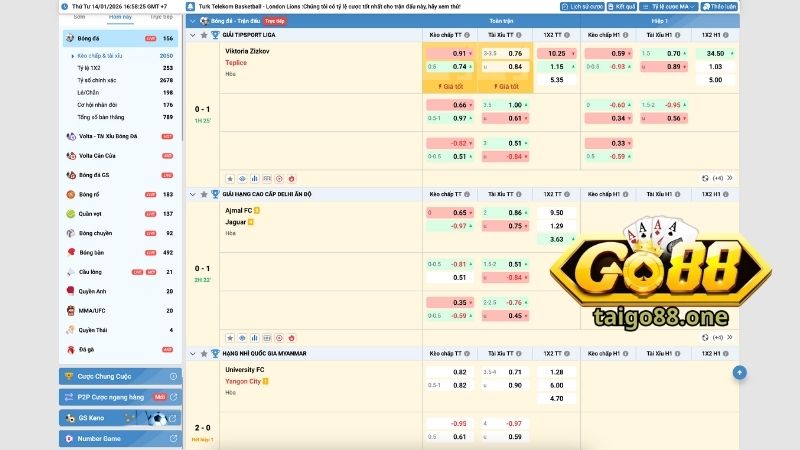Open scoreboard icon for Viktoria Zizkov match
The width and height of the screenshot is (800, 450).
tap(267, 179)
